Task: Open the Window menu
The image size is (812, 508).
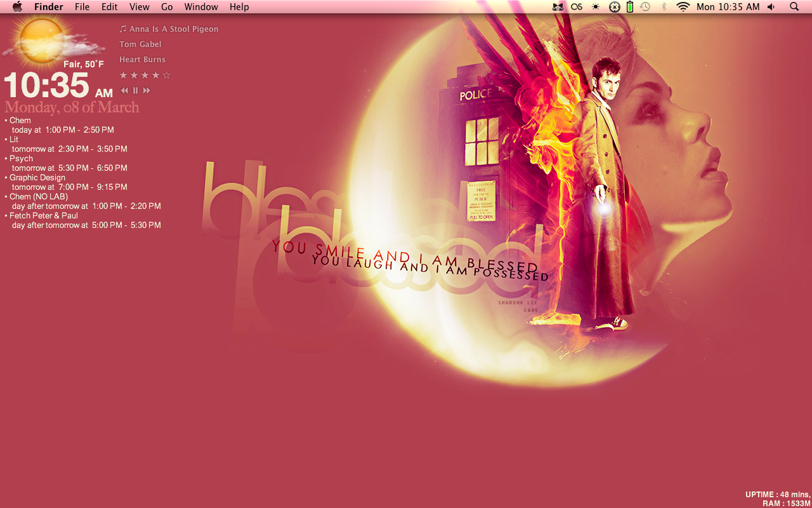Action: point(201,7)
